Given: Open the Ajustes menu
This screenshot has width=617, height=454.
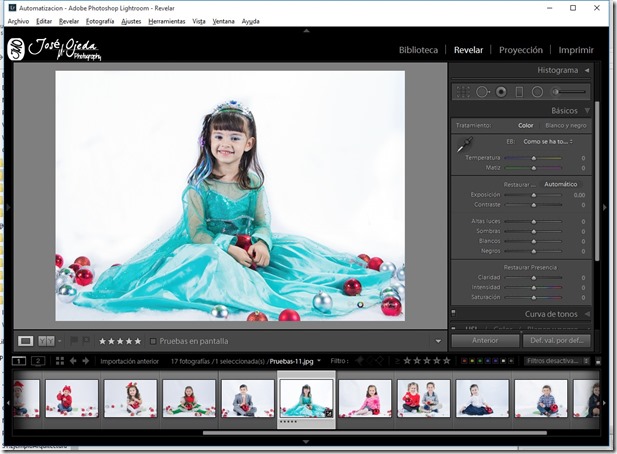Looking at the screenshot, I should [x=131, y=21].
